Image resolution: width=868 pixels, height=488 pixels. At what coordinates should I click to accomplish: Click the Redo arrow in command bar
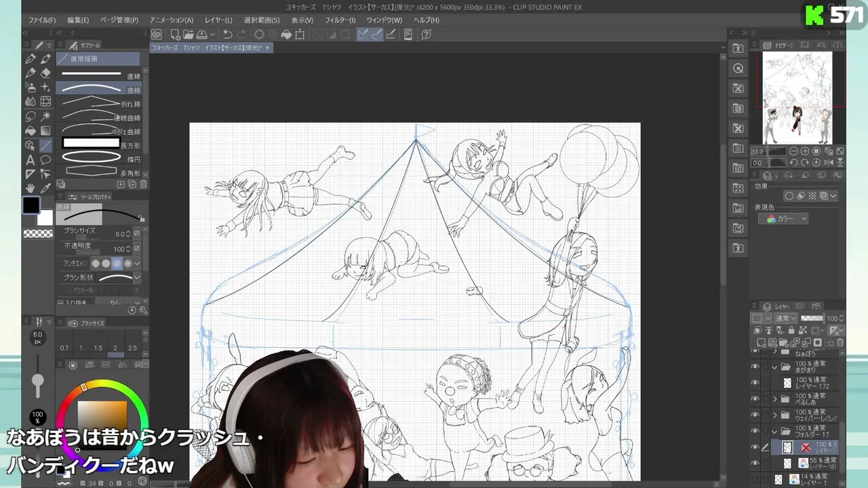click(x=243, y=35)
